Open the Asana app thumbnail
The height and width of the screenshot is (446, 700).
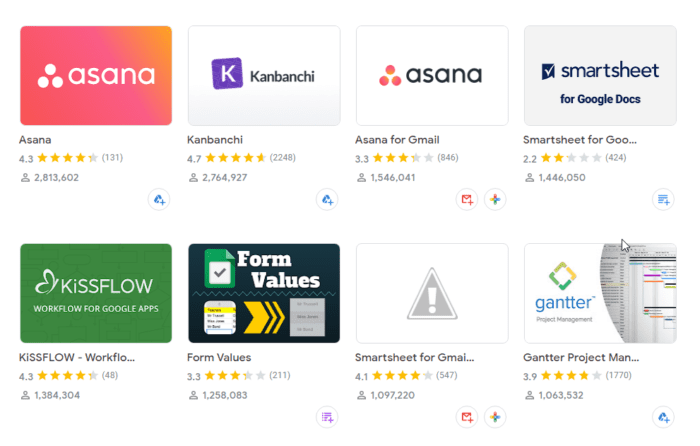coord(96,75)
